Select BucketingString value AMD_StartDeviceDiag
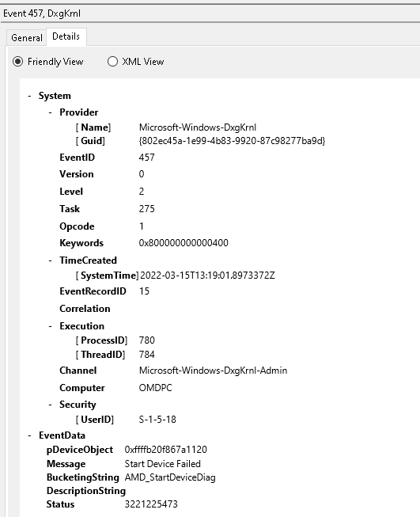This screenshot has height=517, width=420. coord(170,477)
